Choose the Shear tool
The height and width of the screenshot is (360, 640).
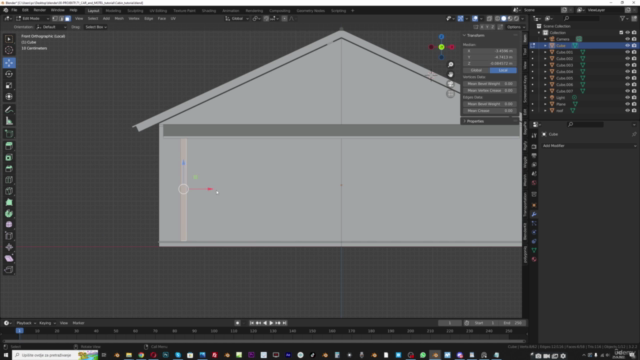click(x=9, y=258)
